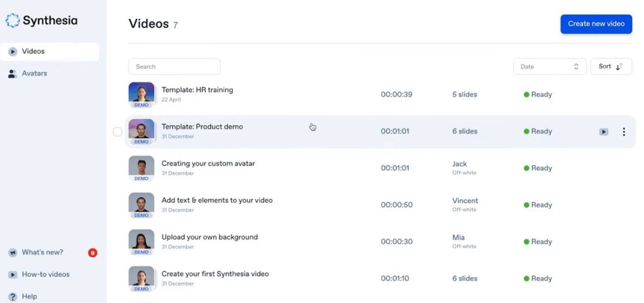
Task: Open the Upload your own background thumbnail
Action: click(142, 242)
